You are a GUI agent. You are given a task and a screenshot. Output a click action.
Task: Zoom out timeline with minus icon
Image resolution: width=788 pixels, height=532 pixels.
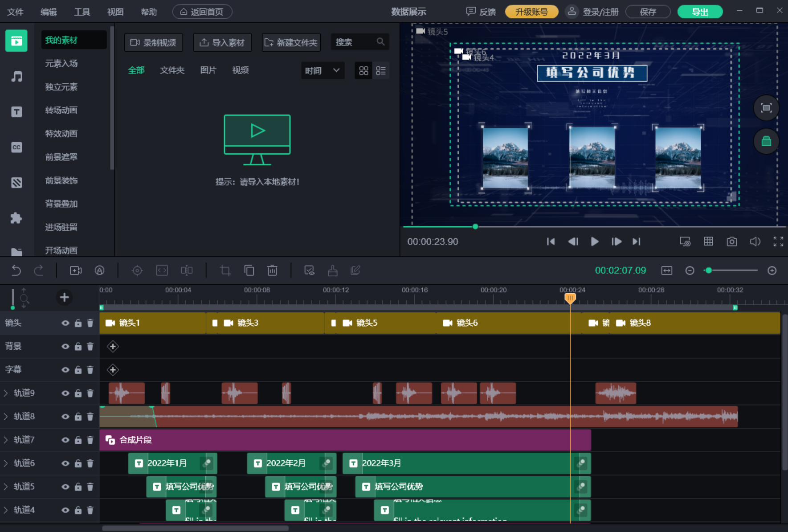690,270
